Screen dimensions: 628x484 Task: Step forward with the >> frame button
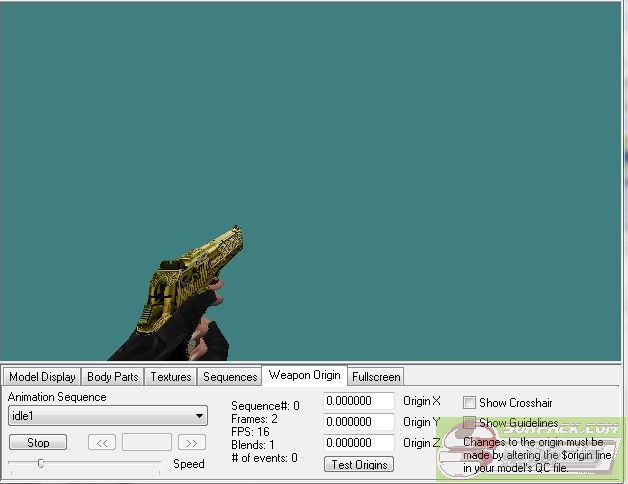191,442
